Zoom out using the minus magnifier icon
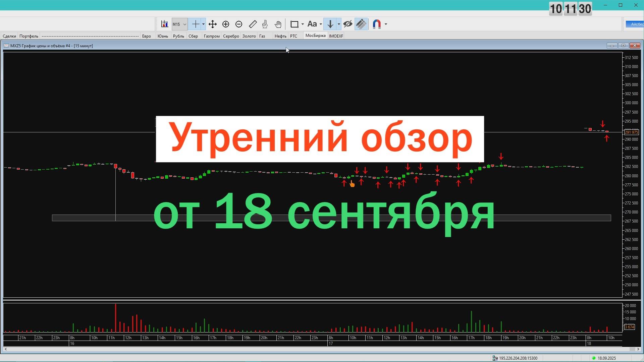This screenshot has width=644, height=362. click(x=239, y=24)
